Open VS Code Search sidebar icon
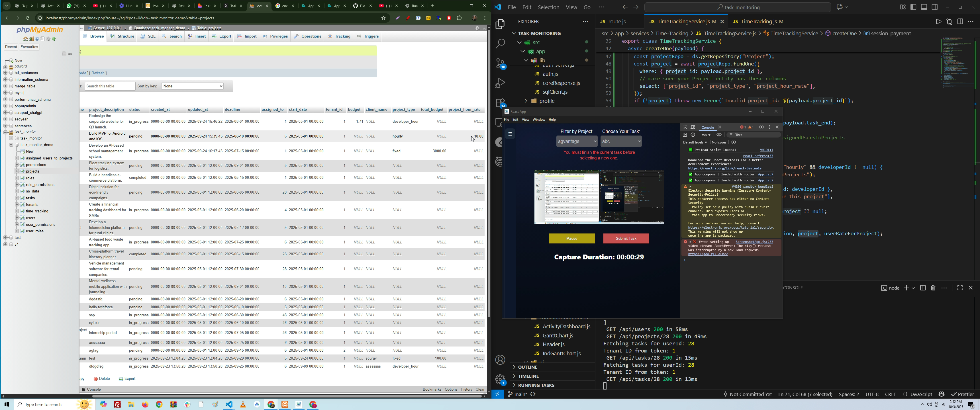 coord(500,44)
